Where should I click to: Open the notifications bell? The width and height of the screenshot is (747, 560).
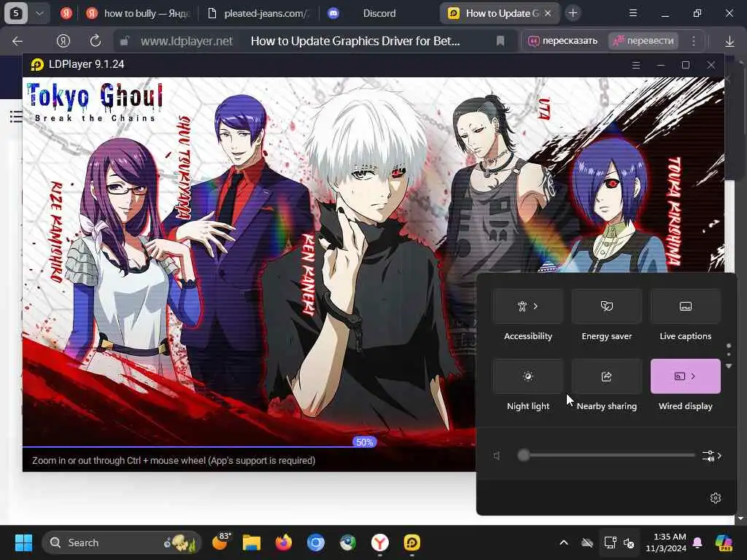pos(697,542)
